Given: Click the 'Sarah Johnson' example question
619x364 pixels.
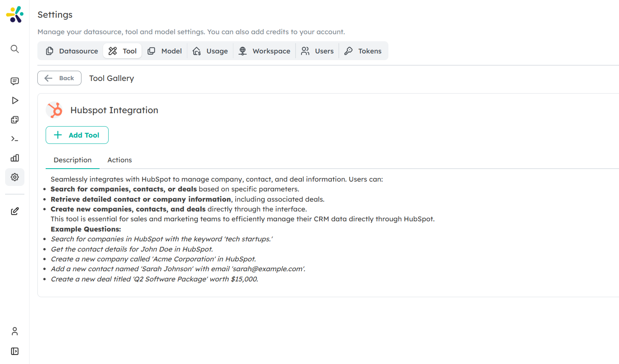Looking at the screenshot, I should click(x=178, y=269).
